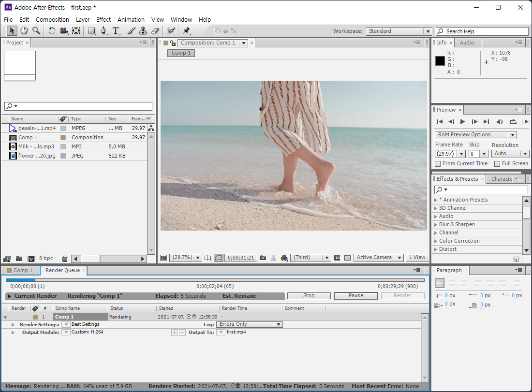532x392 pixels.
Task: Select the Pen tool
Action: point(103,31)
